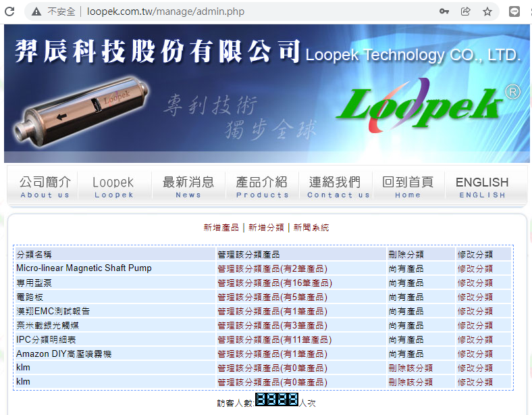Click the pump product image in banner
The width and height of the screenshot is (532, 415).
pos(82,111)
